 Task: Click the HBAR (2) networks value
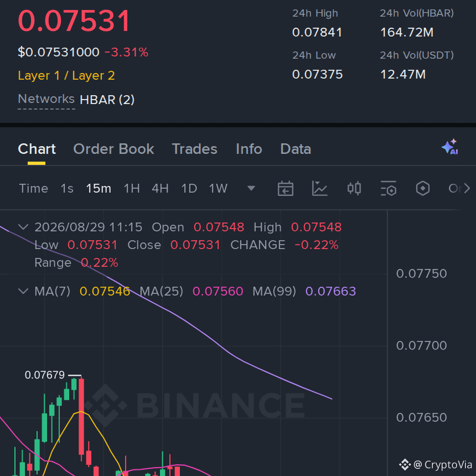coord(107,100)
